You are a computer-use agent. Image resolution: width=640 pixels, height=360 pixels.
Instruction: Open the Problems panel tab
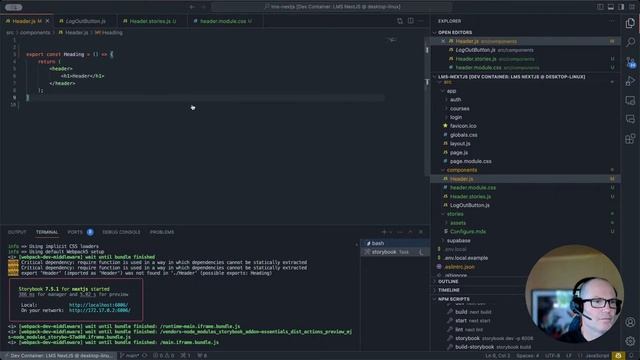coord(162,232)
